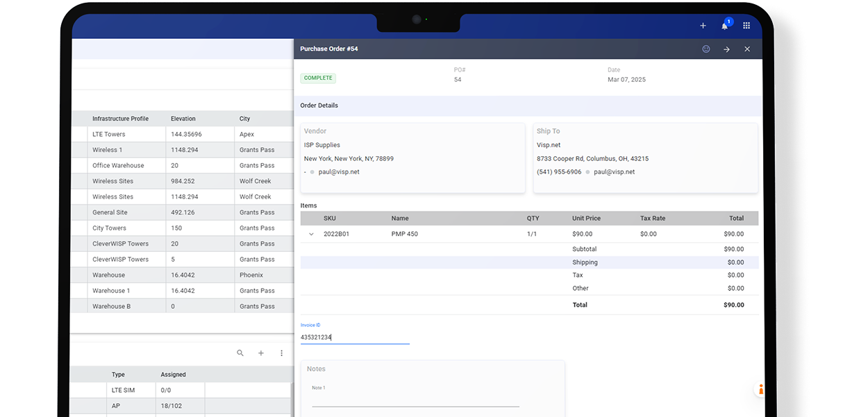Image resolution: width=868 pixels, height=417 pixels.
Task: Select the LTE Towers row
Action: (183, 135)
